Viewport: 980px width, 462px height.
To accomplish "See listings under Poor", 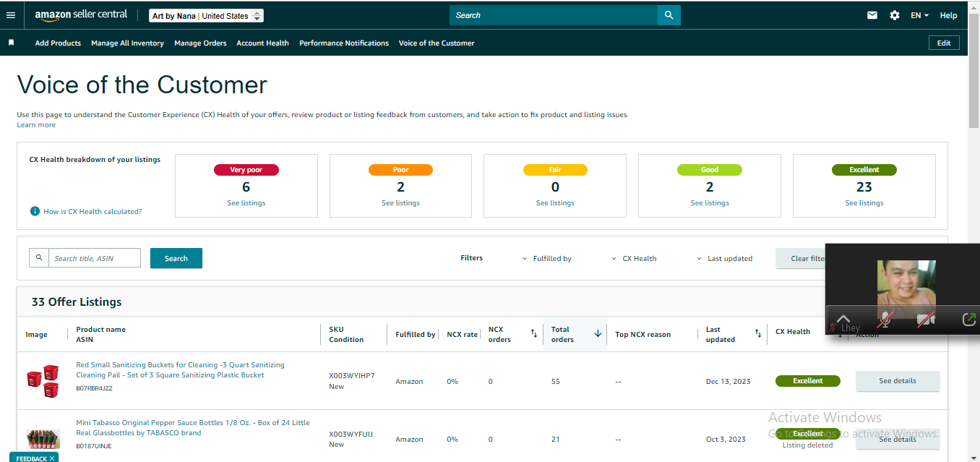I will [400, 202].
